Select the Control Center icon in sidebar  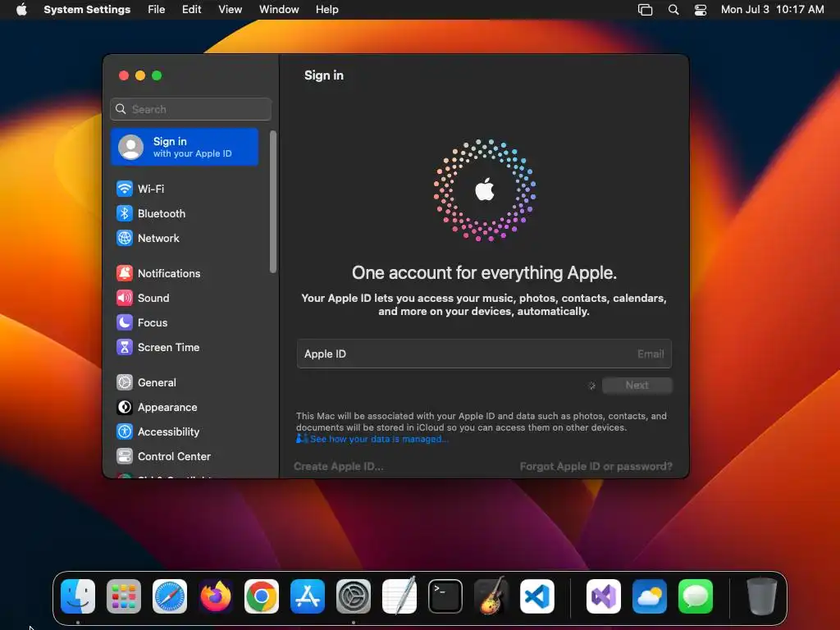point(125,456)
